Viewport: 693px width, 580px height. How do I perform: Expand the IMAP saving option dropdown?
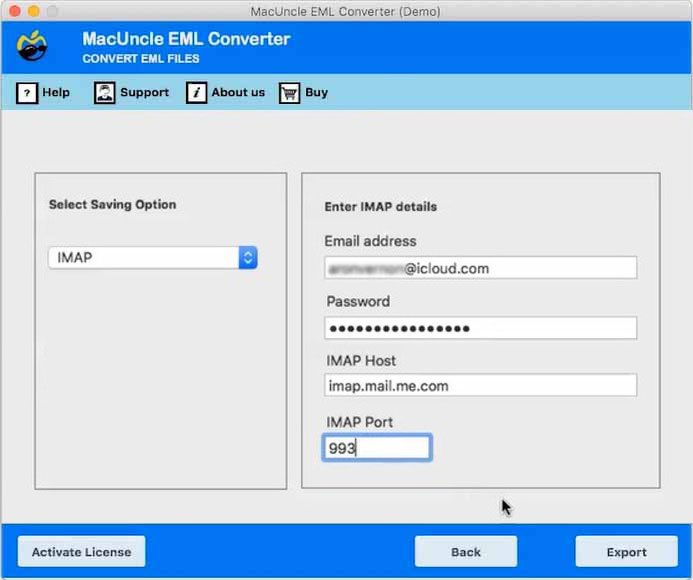(152, 257)
